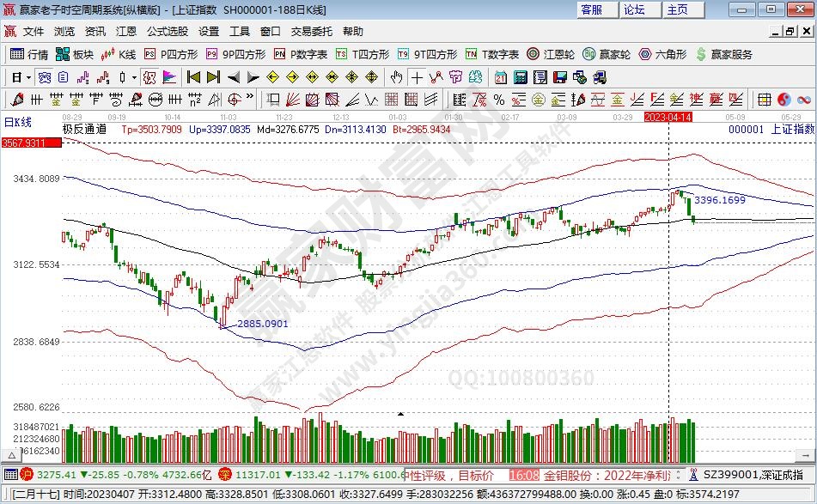Click the 客服 button in title bar

pos(591,9)
